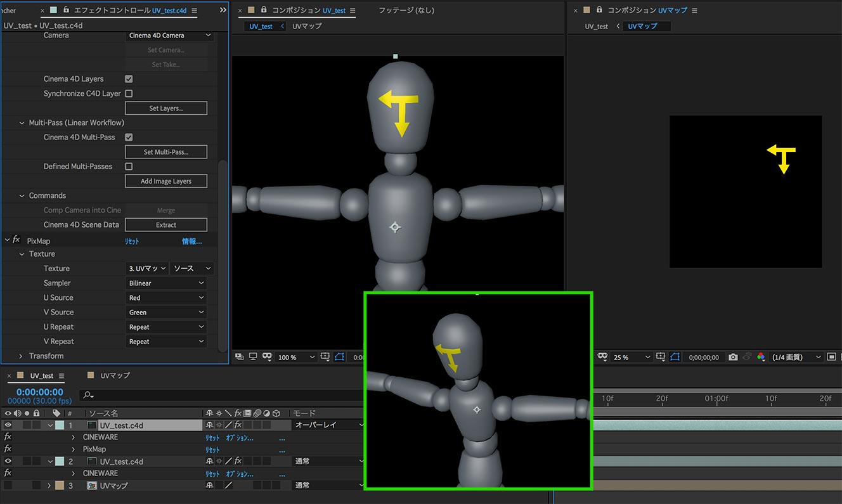Take a snapshot with the camera icon
The width and height of the screenshot is (842, 504).
pyautogui.click(x=733, y=357)
